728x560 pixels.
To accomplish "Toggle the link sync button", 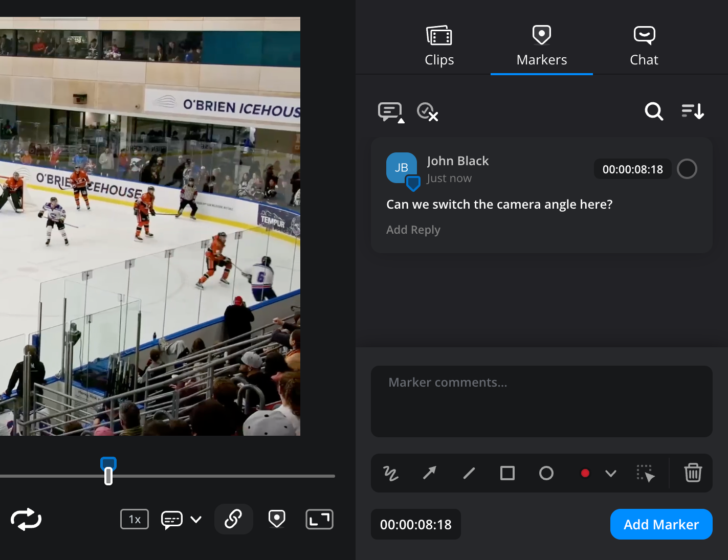I will click(233, 519).
